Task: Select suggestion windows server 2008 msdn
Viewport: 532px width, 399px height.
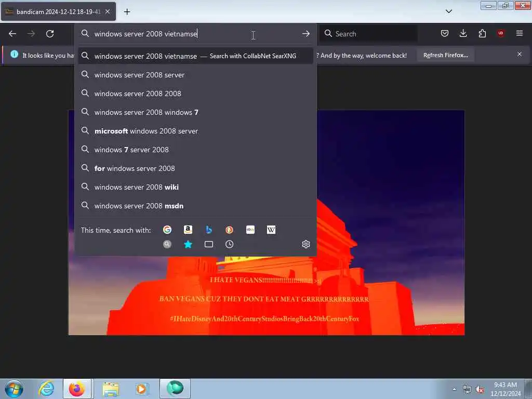Action: point(195,206)
